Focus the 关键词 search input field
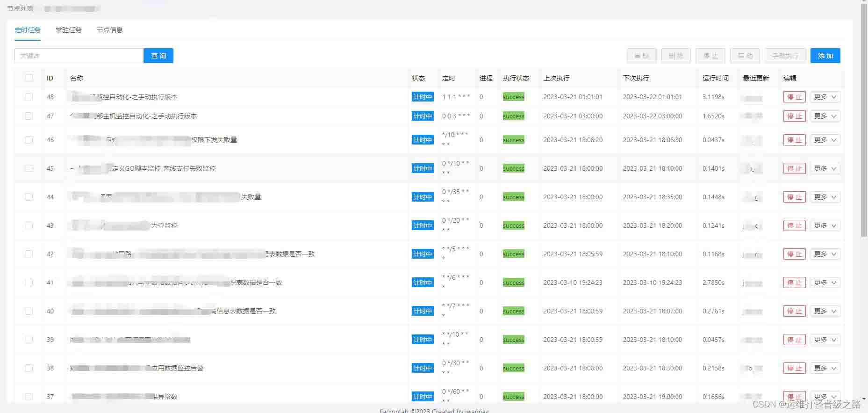868x413 pixels. (79, 56)
